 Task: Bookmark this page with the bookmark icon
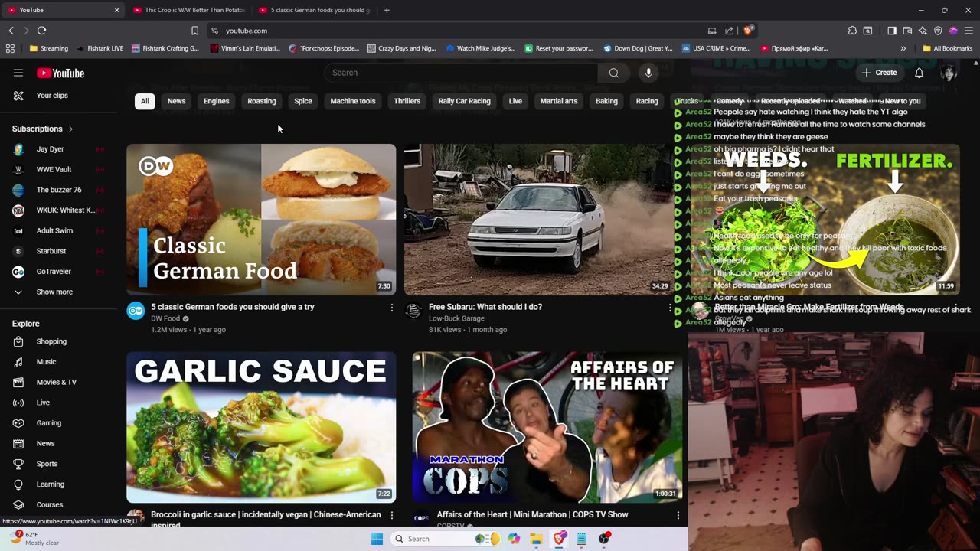[194, 31]
